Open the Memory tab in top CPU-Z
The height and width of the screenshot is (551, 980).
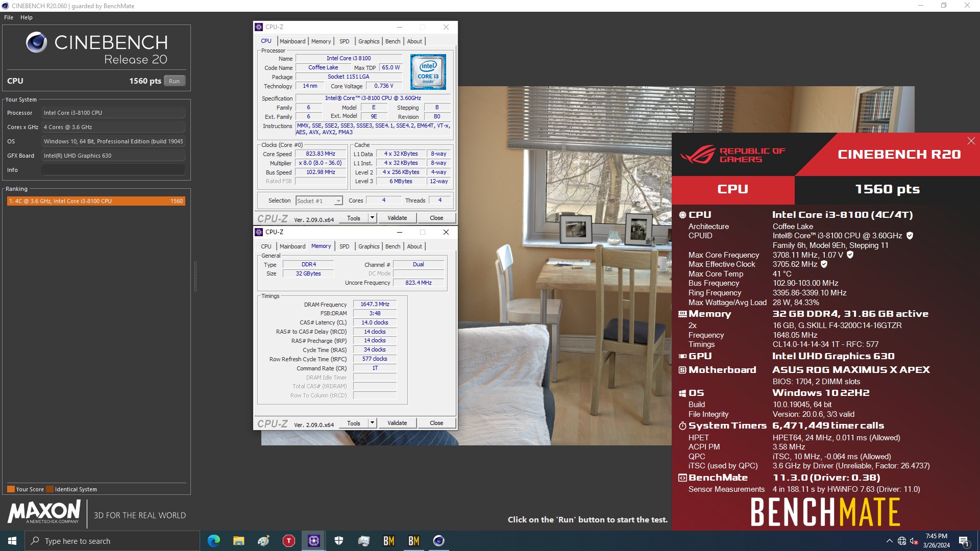coord(321,41)
